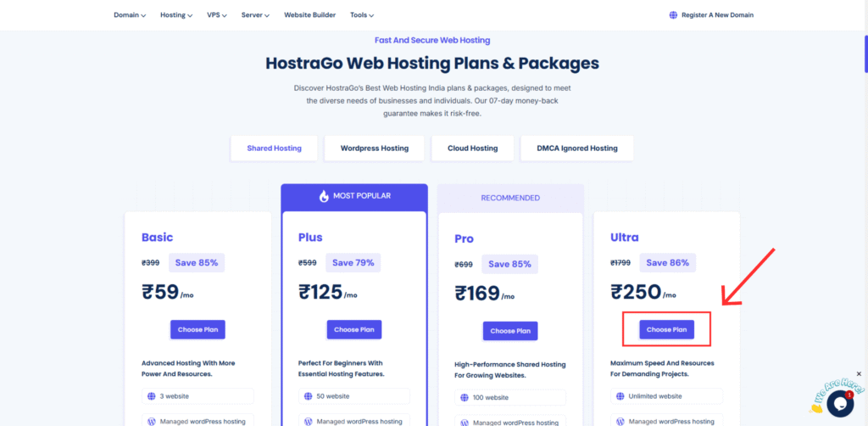The height and width of the screenshot is (426, 868).
Task: Click the Save 86% badge on Ultra
Action: pyautogui.click(x=668, y=262)
